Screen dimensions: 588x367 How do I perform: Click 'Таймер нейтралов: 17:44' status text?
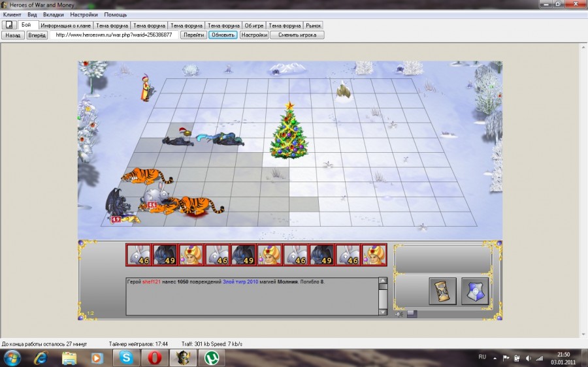[139, 343]
